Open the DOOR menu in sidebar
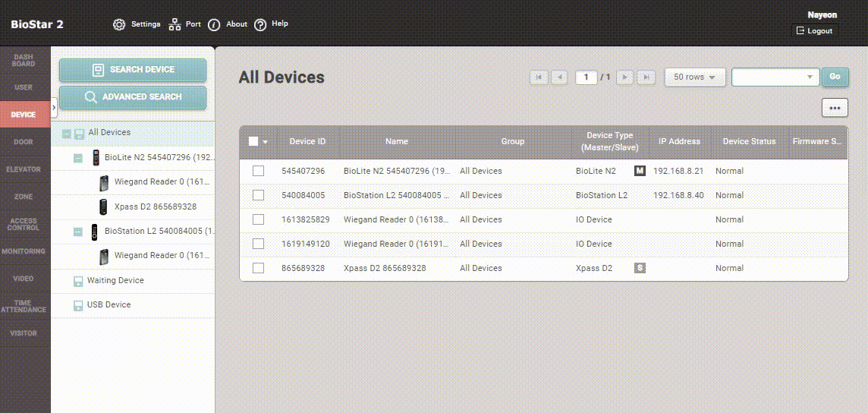 [x=24, y=142]
